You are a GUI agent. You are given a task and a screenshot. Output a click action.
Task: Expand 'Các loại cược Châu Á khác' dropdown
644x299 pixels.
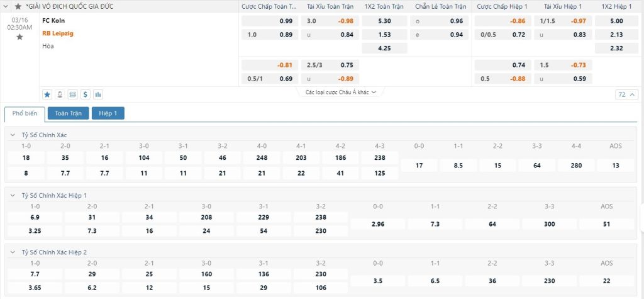coord(340,92)
